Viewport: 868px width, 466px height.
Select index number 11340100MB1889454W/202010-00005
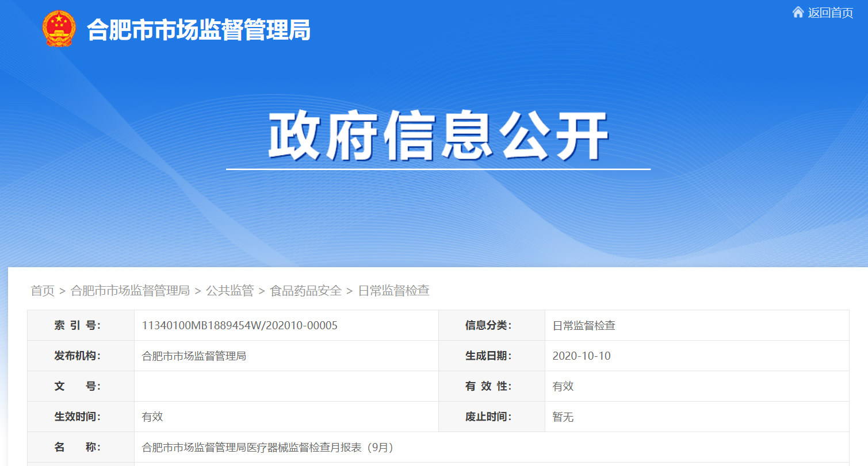[x=239, y=326]
